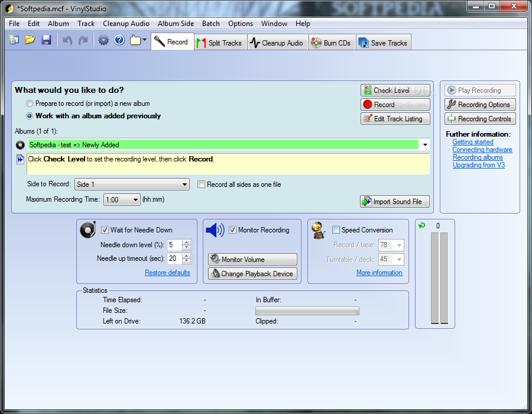Open the Burn CDs tab
This screenshot has width=532, height=414.
(x=332, y=43)
